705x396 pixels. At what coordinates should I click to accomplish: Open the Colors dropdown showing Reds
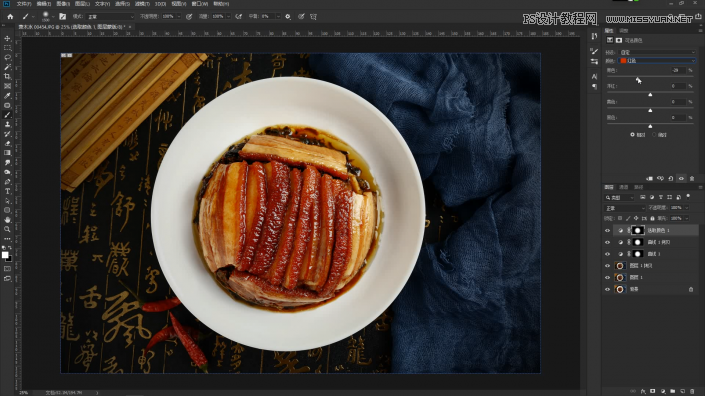pos(657,61)
